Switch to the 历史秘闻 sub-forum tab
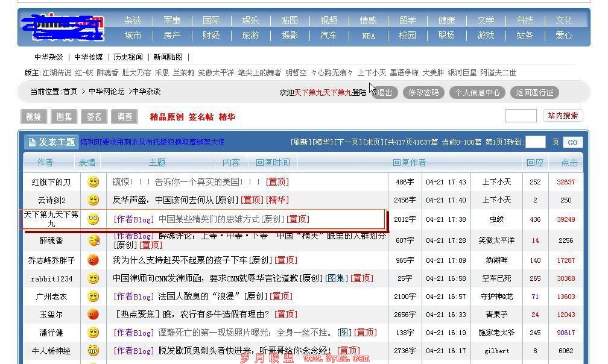The width and height of the screenshot is (608, 364). pos(128,57)
